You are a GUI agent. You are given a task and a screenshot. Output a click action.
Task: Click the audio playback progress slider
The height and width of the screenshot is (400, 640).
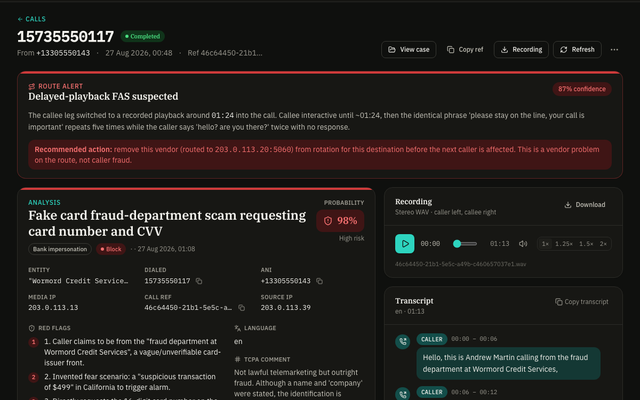click(465, 244)
